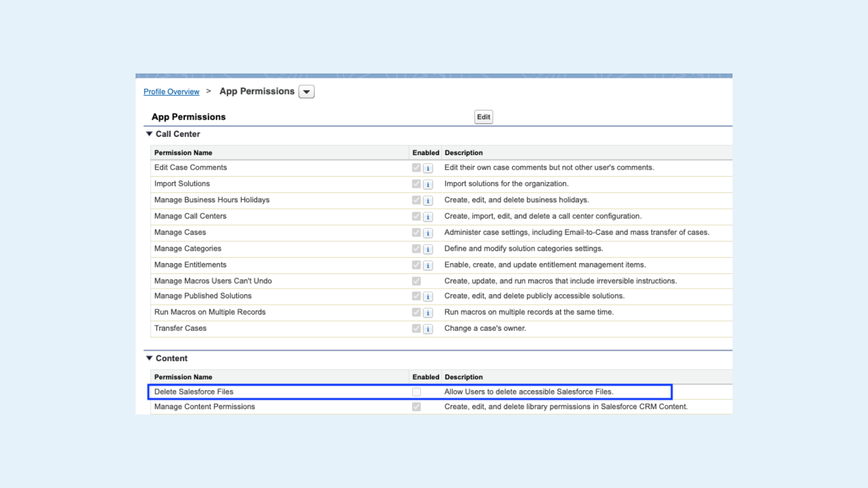
Task: Click the Manage Cases info icon
Action: click(428, 233)
